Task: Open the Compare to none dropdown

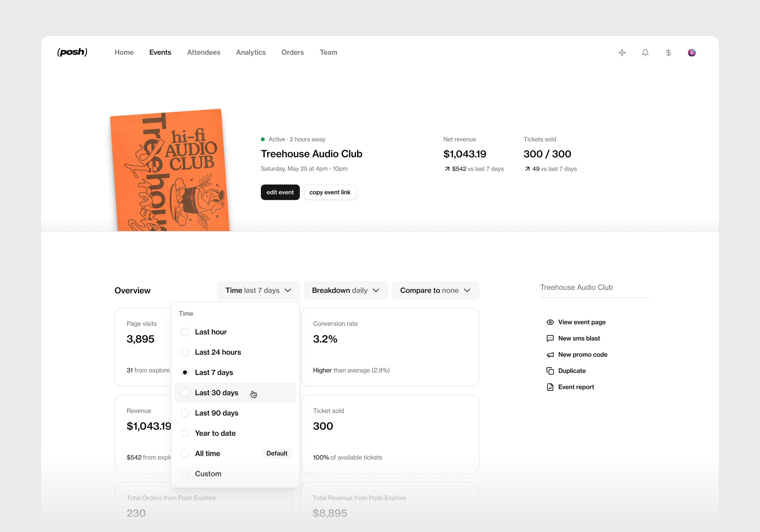Action: [x=435, y=290]
